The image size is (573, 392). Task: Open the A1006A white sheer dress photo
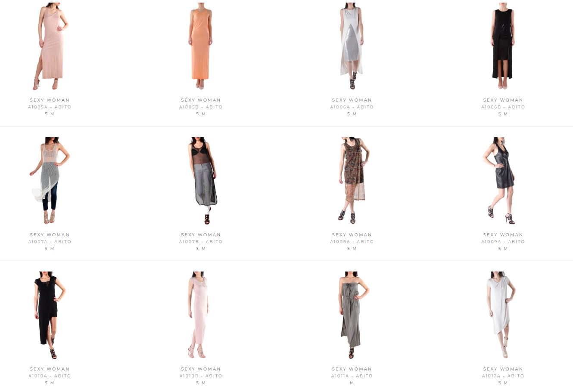[x=352, y=46]
